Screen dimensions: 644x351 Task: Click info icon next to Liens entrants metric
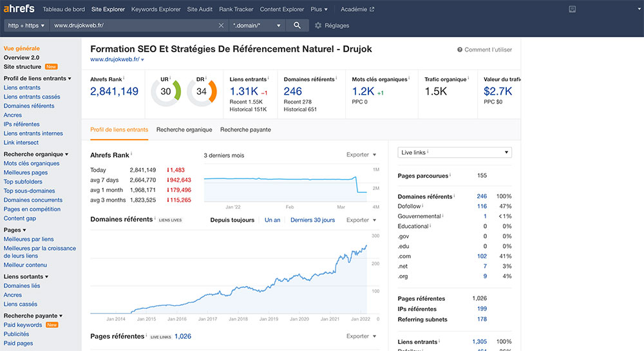(268, 78)
